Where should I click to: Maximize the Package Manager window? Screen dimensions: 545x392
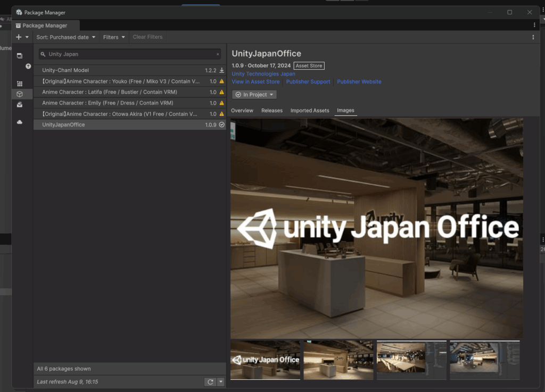point(509,12)
